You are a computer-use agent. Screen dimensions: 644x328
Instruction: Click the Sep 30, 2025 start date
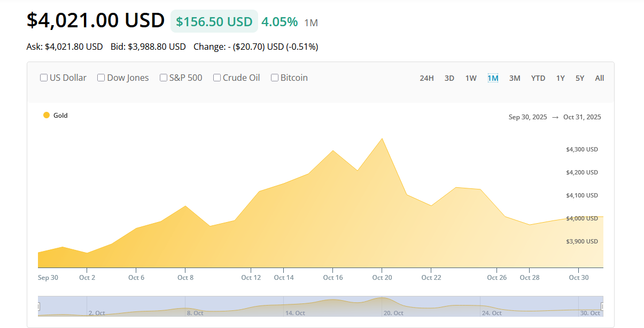528,117
